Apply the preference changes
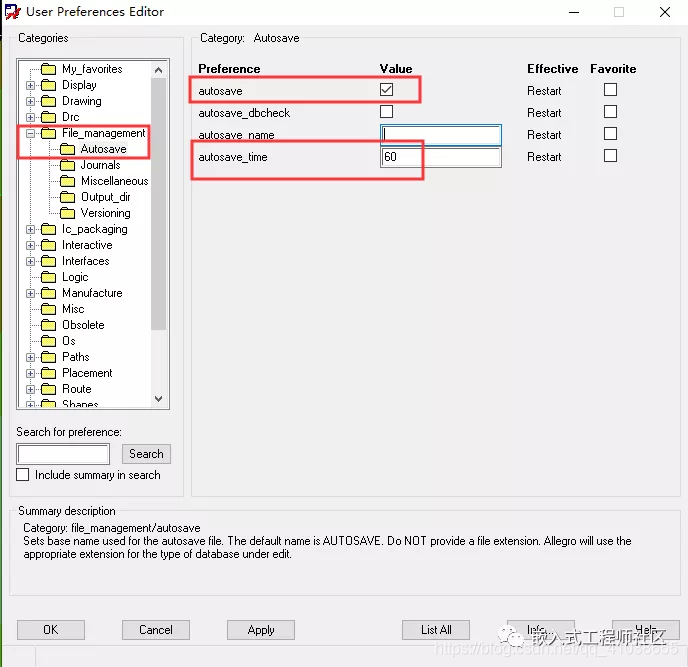688x667 pixels. pyautogui.click(x=261, y=630)
